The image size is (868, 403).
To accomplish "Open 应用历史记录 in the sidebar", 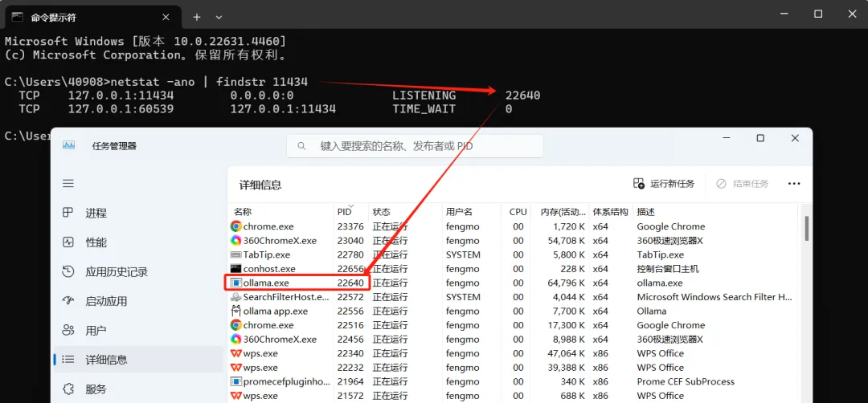I will [117, 272].
